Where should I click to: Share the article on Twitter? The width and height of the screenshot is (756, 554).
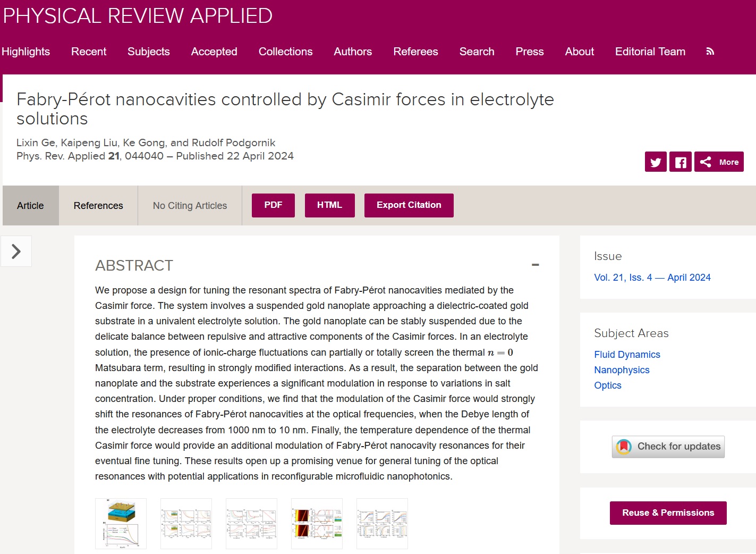click(656, 162)
